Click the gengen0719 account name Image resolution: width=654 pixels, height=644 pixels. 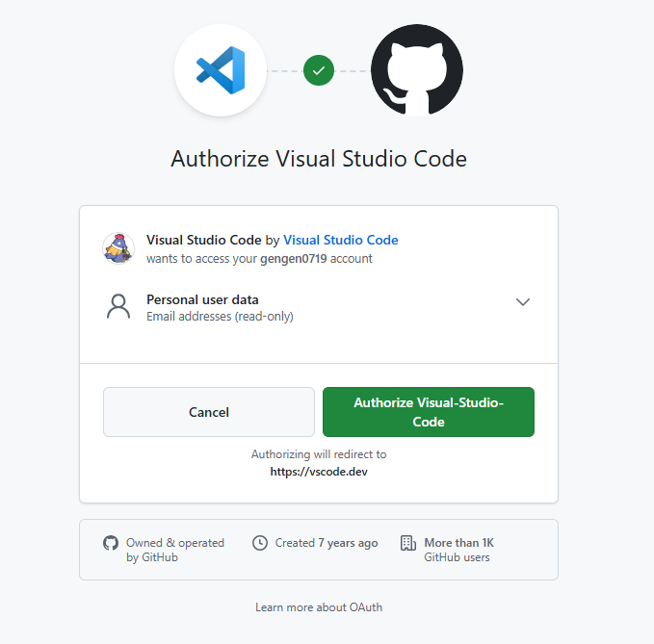pyautogui.click(x=294, y=258)
